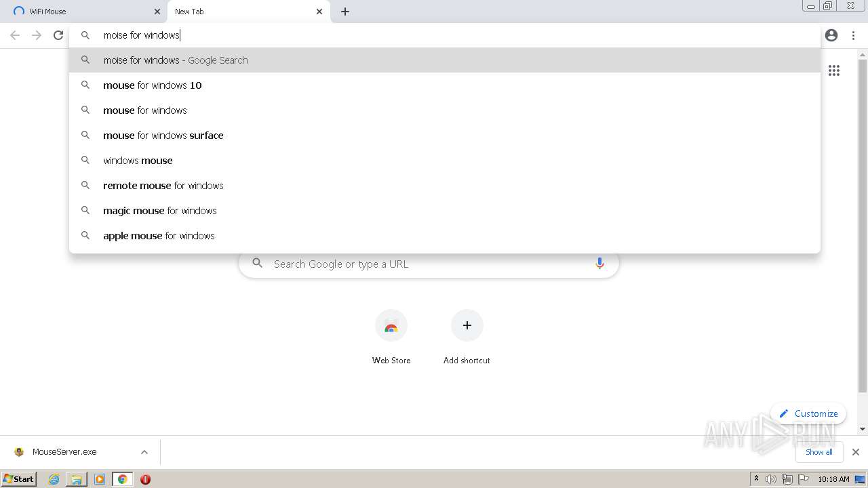Expand the MouseServer.exe download options chevron
Image resolution: width=868 pixels, height=488 pixels.
(144, 452)
